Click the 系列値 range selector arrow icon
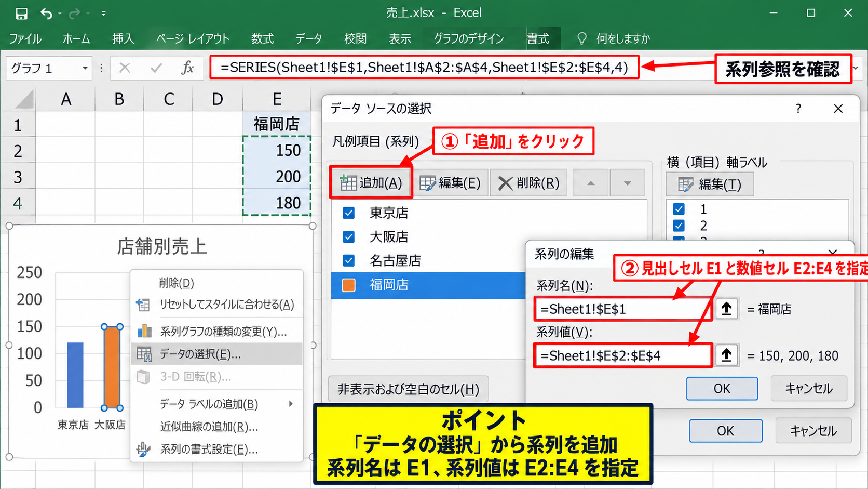This screenshot has height=489, width=868. pyautogui.click(x=726, y=355)
